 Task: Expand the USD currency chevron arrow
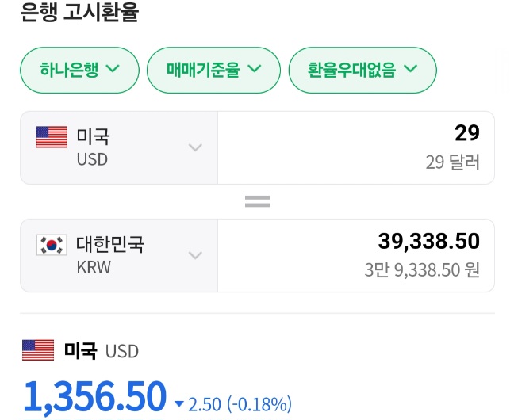[195, 147]
